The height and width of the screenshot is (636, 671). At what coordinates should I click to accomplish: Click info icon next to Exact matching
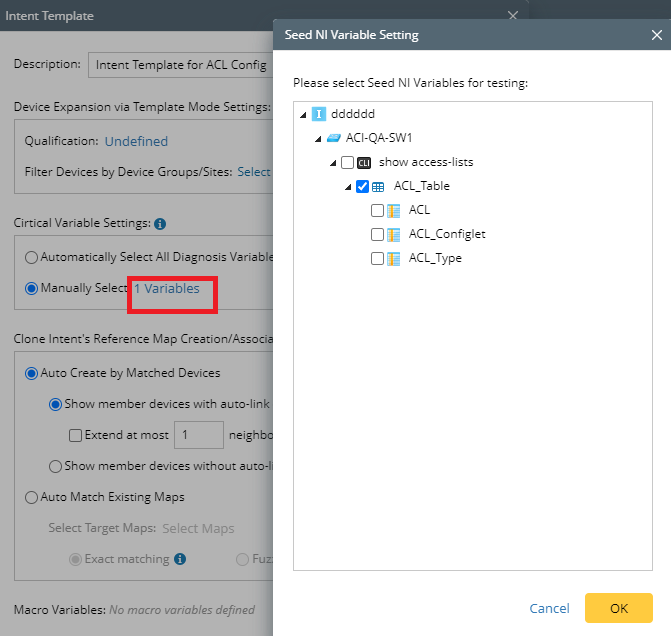(x=180, y=559)
